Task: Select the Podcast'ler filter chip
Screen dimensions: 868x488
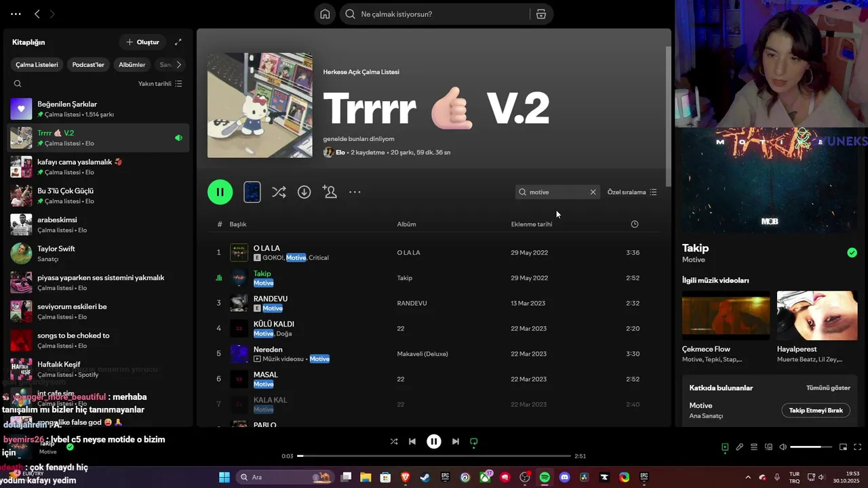Action: (x=88, y=64)
